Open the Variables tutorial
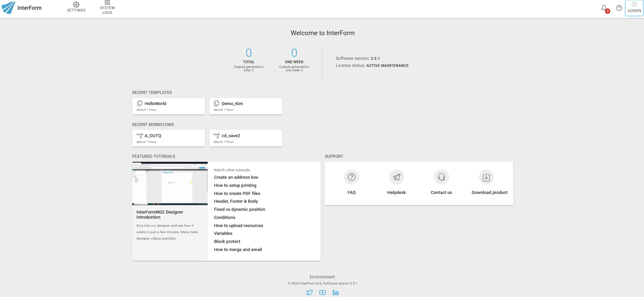Viewport: 644px width, 297px height. 223,233
